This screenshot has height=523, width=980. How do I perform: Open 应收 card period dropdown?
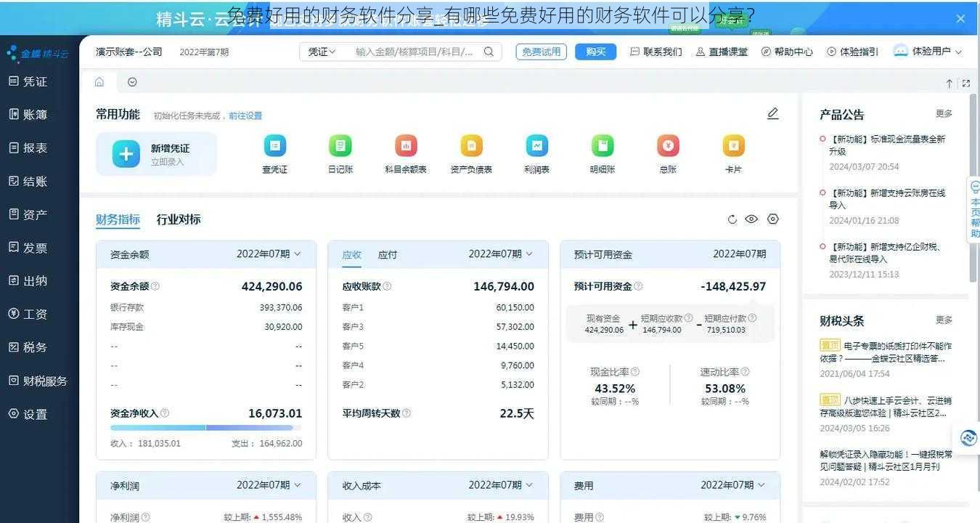point(501,254)
